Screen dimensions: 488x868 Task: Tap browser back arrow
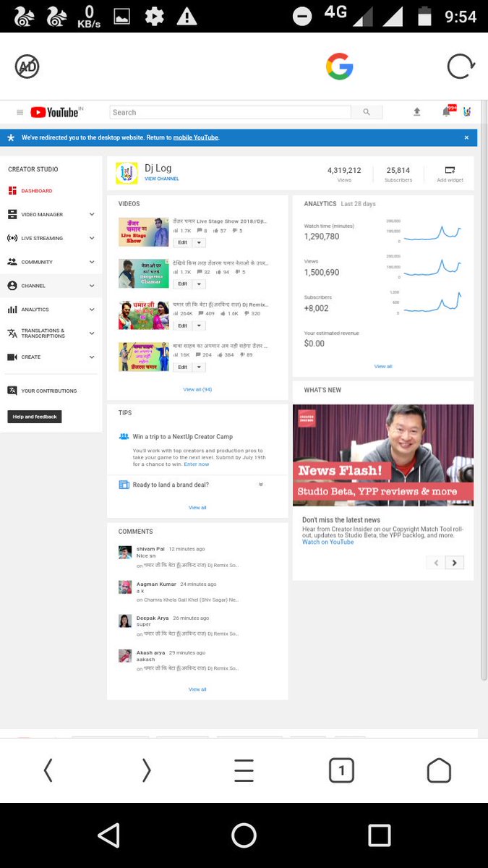[48, 770]
